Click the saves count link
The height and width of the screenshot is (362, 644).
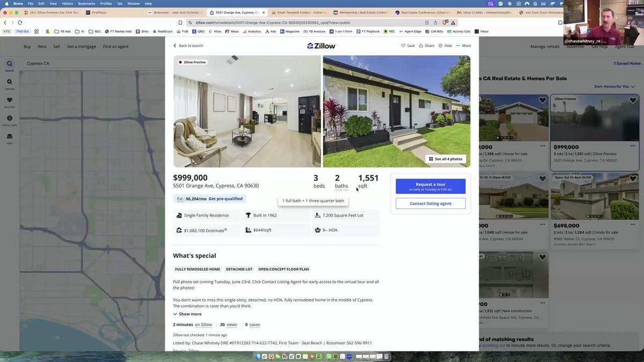pos(254,324)
